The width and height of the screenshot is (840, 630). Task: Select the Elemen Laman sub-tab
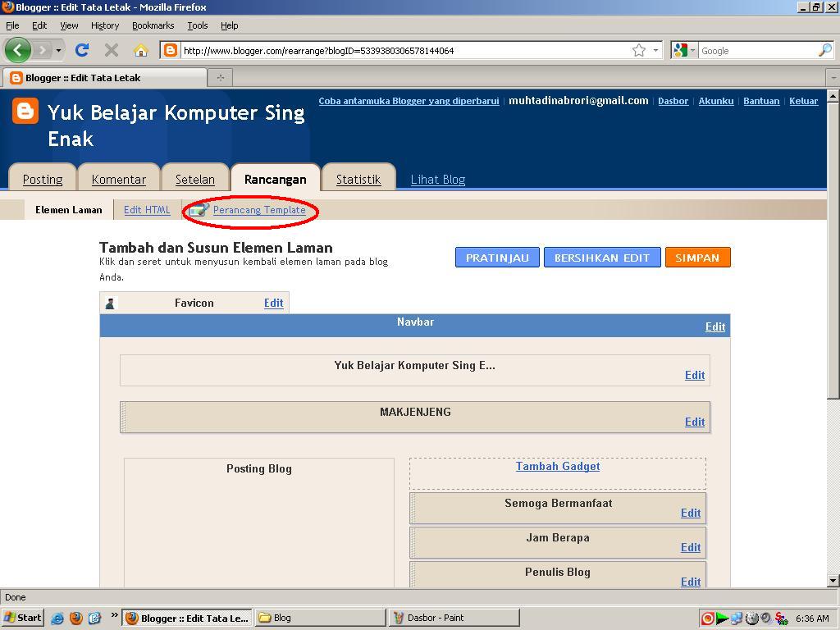tap(69, 210)
